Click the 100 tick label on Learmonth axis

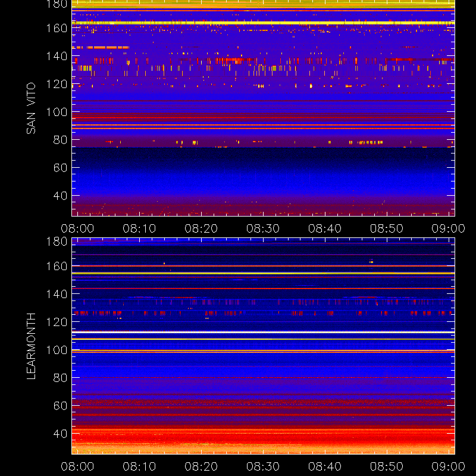coord(57,350)
